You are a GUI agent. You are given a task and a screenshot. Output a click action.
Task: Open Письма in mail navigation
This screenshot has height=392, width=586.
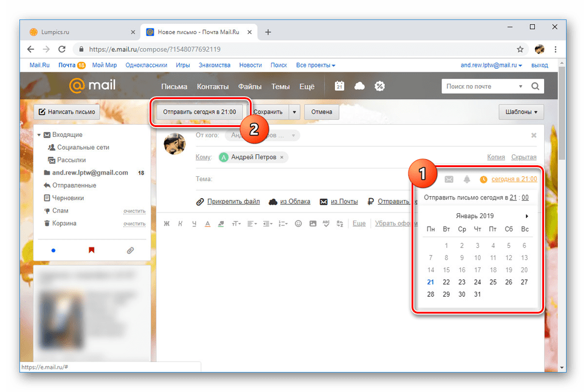pos(174,86)
